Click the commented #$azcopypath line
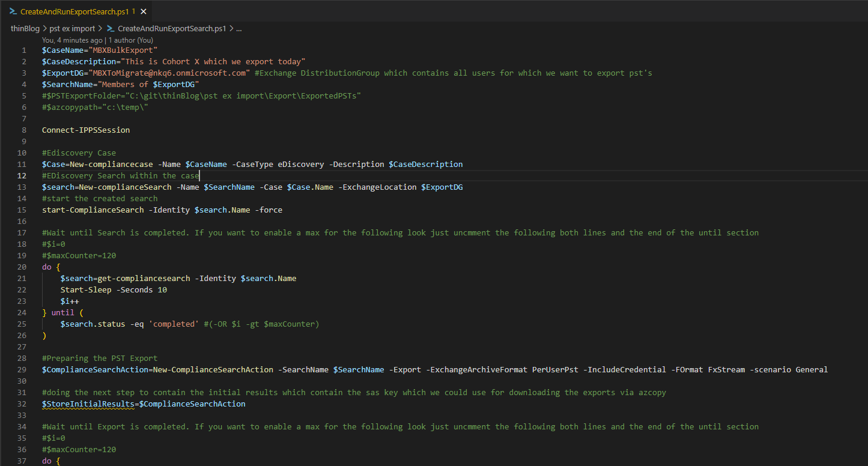The width and height of the screenshot is (868, 466). coord(95,107)
